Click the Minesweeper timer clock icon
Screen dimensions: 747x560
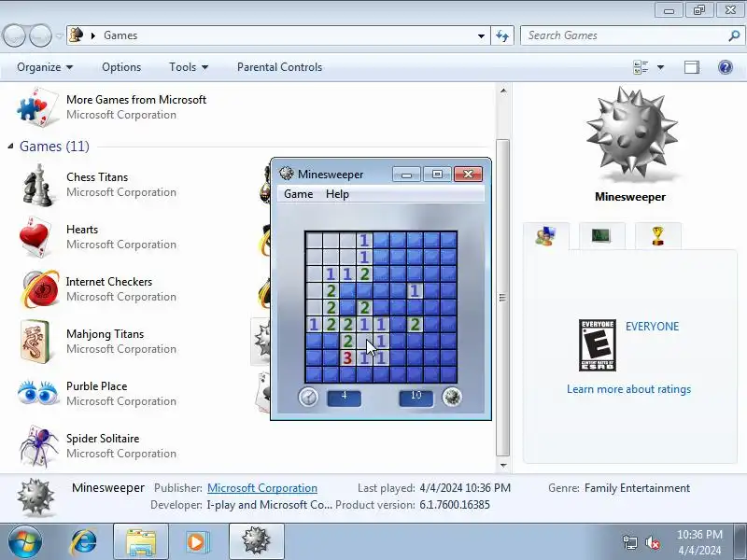pos(308,397)
